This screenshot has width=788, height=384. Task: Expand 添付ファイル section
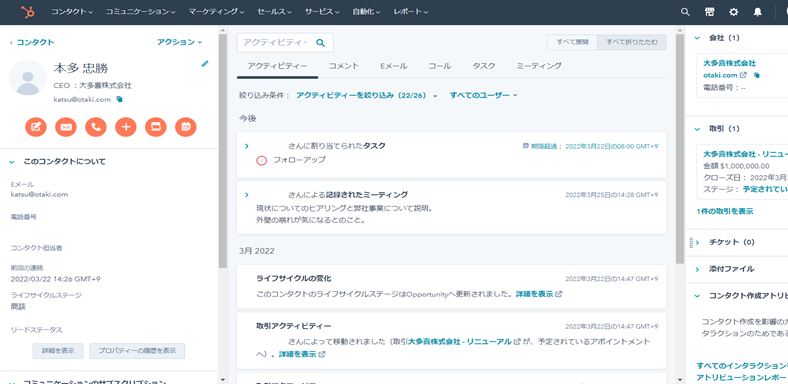tap(697, 269)
